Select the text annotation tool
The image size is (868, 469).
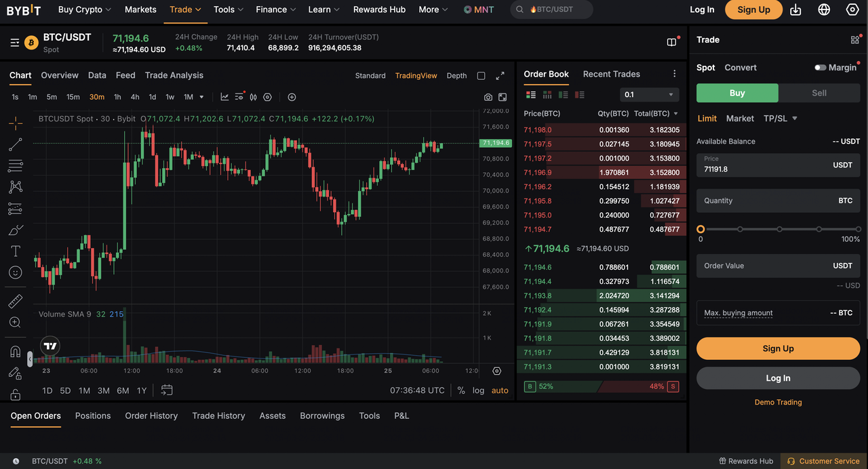[x=15, y=251]
